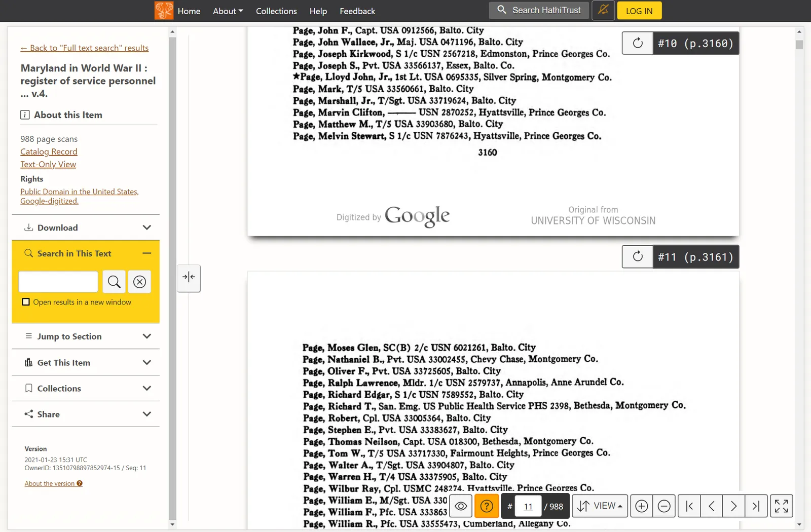Click the main page vertical scrollbar thumb

pyautogui.click(x=799, y=45)
